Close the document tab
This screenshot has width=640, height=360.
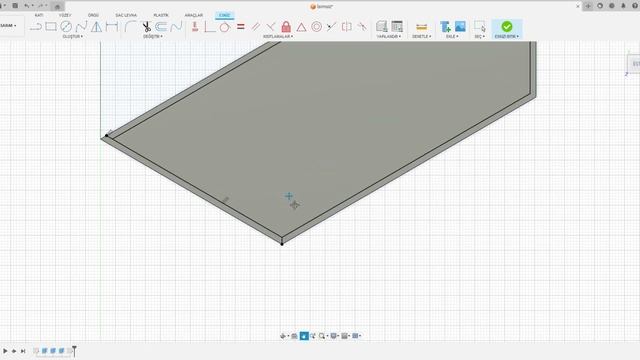point(578,6)
